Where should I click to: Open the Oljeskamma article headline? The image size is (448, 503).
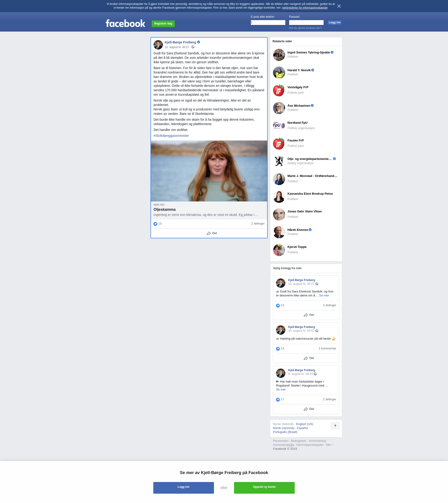(x=164, y=210)
